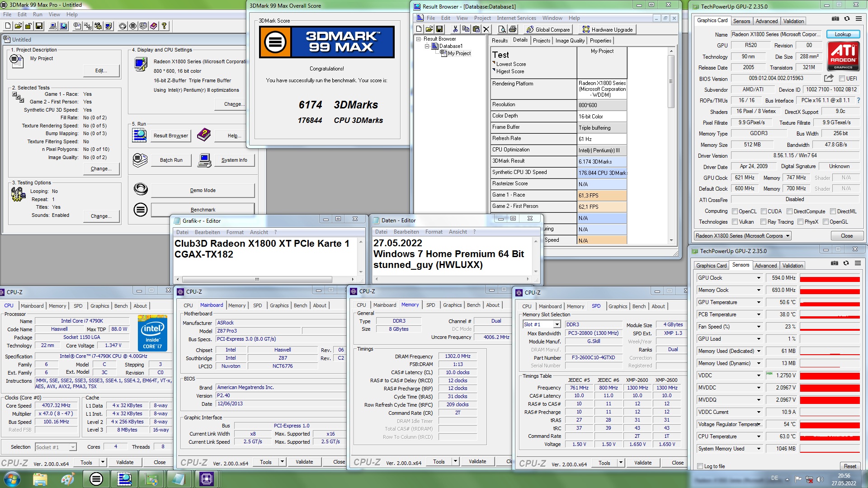Click horizontal scrollbar in Grafik-r Editor
The height and width of the screenshot is (488, 868).
point(265,279)
